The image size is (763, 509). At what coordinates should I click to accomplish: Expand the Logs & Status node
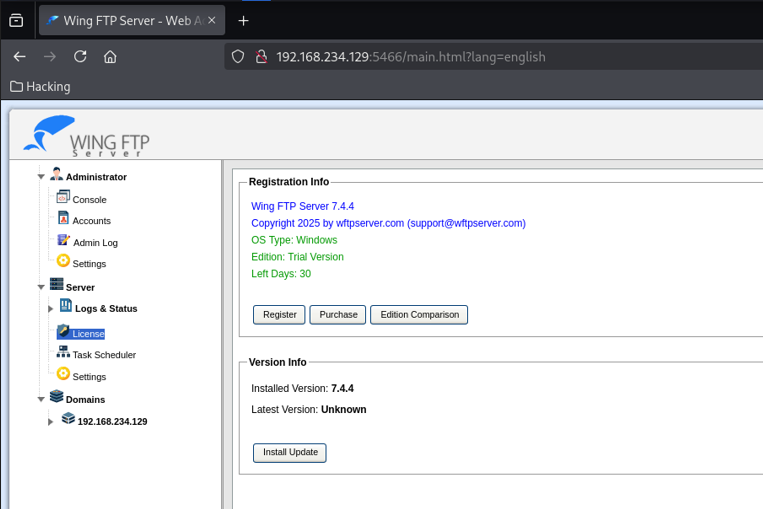[51, 309]
